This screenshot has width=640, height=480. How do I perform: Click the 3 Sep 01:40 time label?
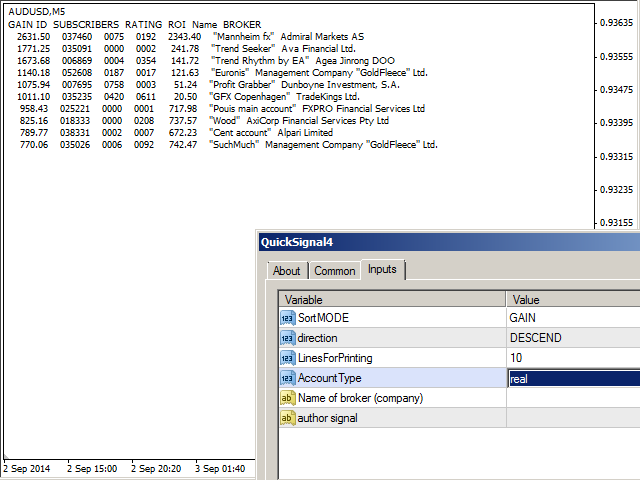[220, 469]
